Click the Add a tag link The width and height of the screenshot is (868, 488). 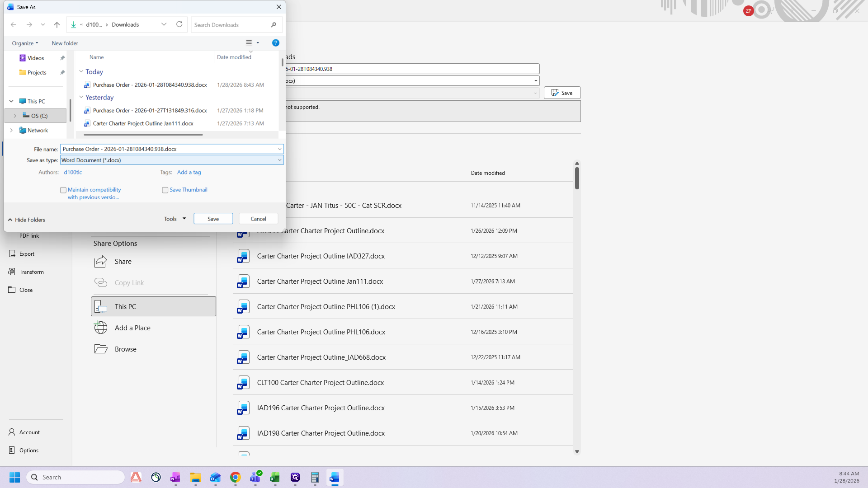click(189, 172)
